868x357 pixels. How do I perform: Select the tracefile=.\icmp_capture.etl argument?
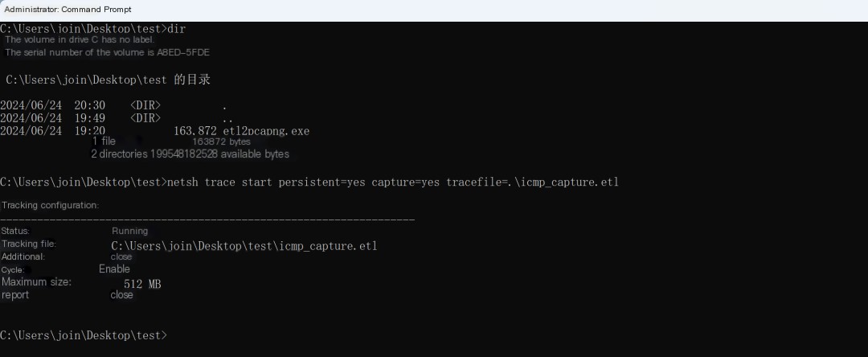click(533, 182)
